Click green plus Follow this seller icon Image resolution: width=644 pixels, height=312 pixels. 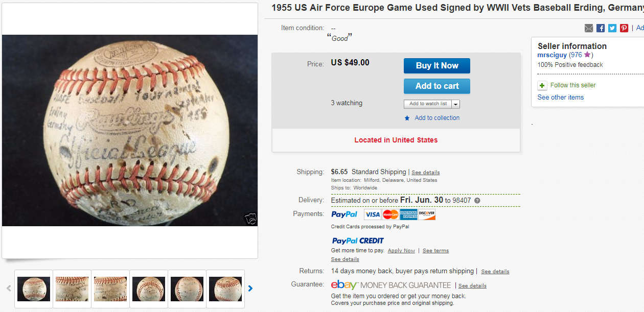(x=542, y=85)
